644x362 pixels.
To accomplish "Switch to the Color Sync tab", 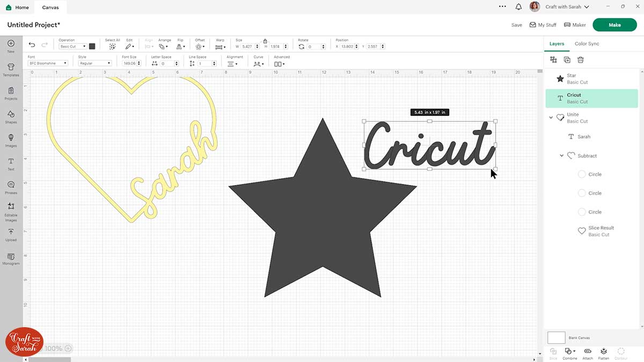I will [x=587, y=44].
